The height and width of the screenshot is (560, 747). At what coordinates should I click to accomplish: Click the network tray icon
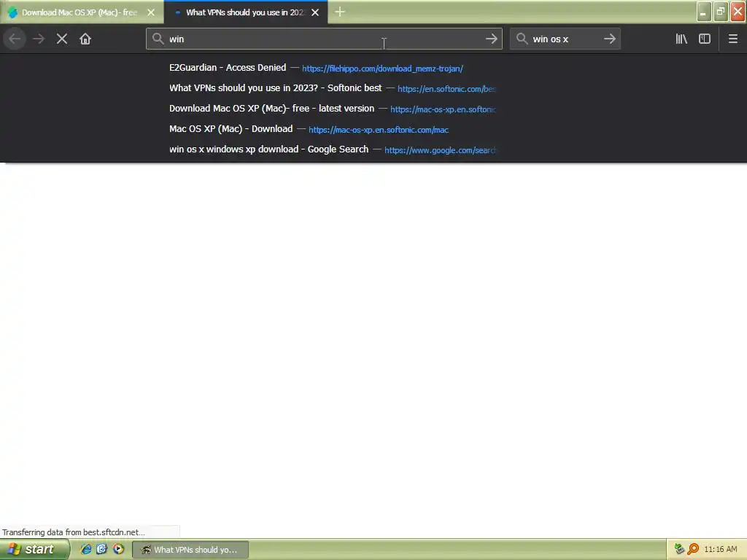[x=679, y=550]
